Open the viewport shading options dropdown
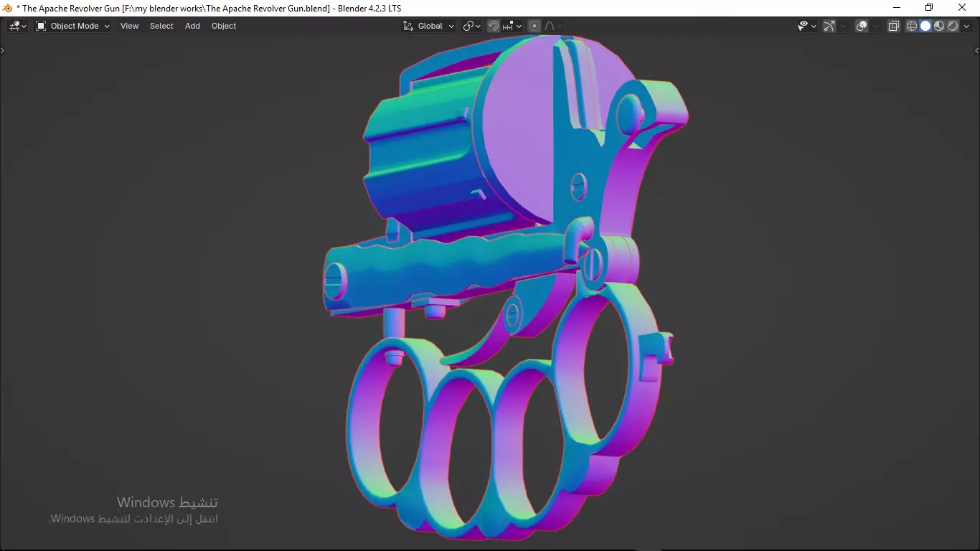 (966, 26)
